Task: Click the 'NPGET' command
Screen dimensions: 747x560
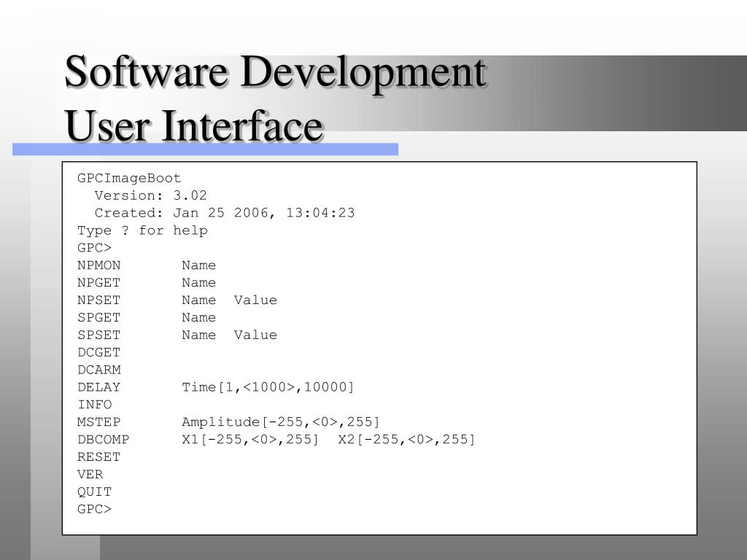Action: (99, 283)
